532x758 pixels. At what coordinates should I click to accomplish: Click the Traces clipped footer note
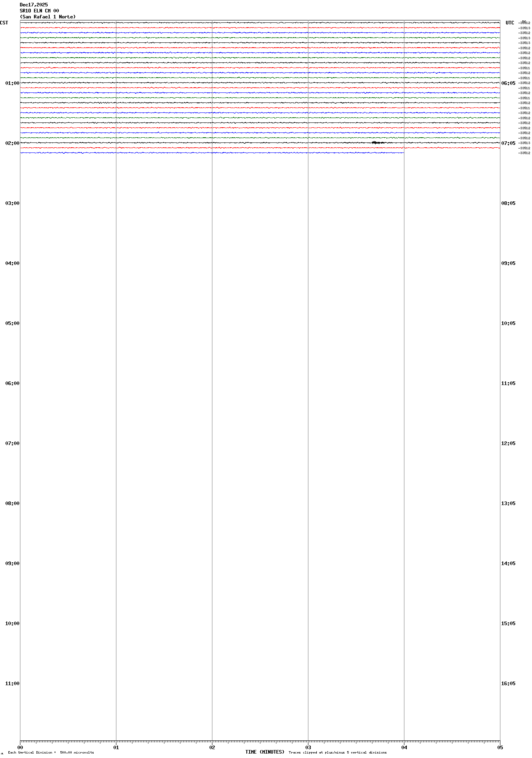pos(337,752)
